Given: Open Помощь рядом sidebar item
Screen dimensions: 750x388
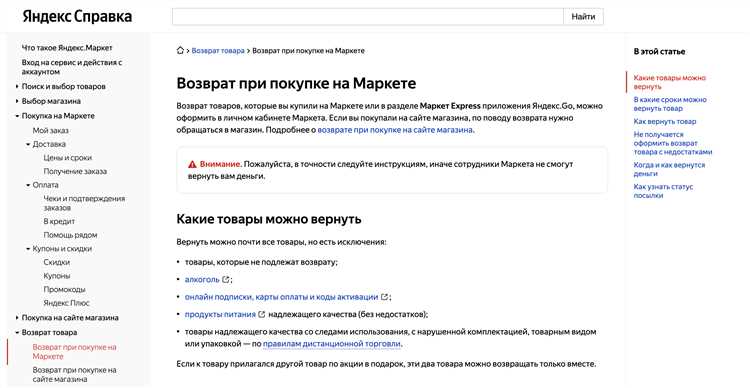Looking at the screenshot, I should [x=70, y=235].
